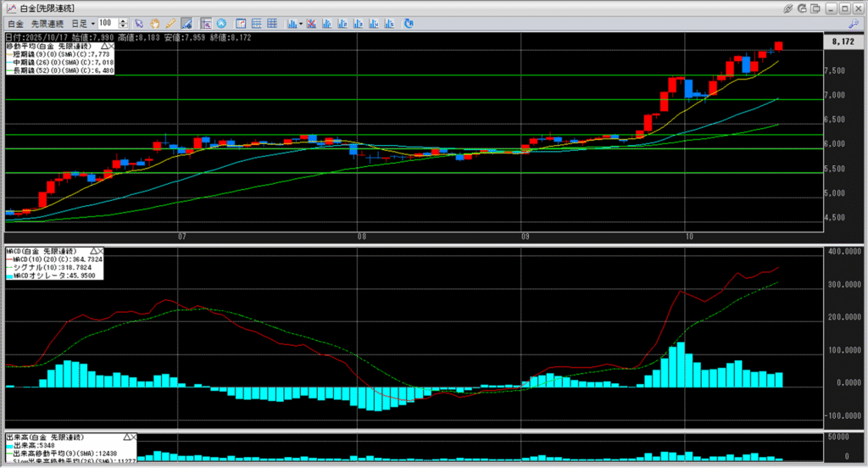This screenshot has height=468, width=868.
Task: Close the MACD indicator legend box
Action: 99,252
